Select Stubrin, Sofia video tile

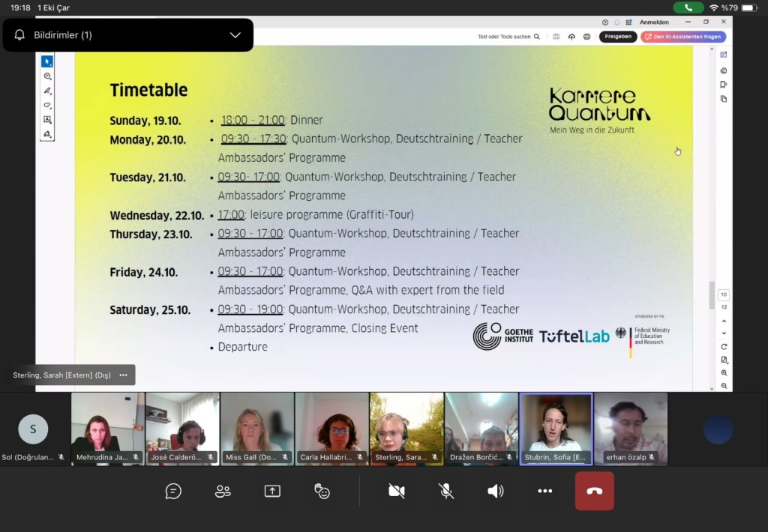(x=556, y=429)
